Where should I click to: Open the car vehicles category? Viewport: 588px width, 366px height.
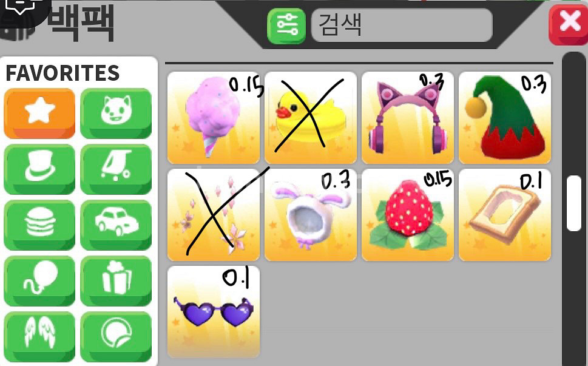tap(116, 225)
